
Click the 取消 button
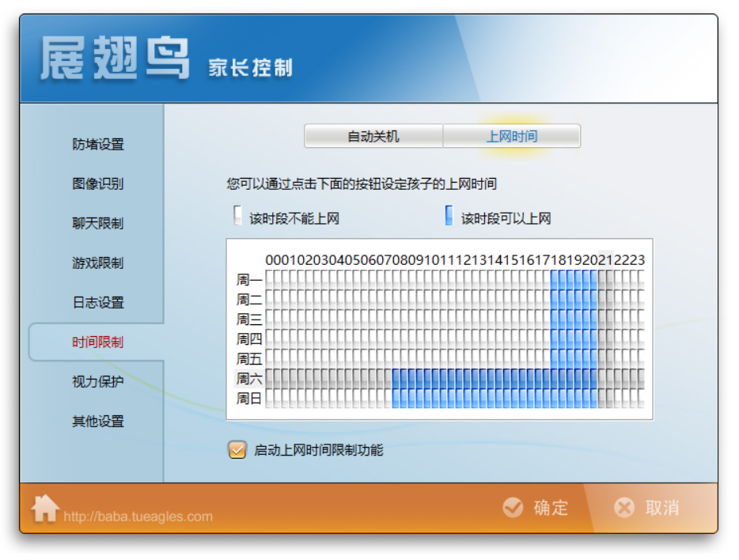click(x=647, y=508)
